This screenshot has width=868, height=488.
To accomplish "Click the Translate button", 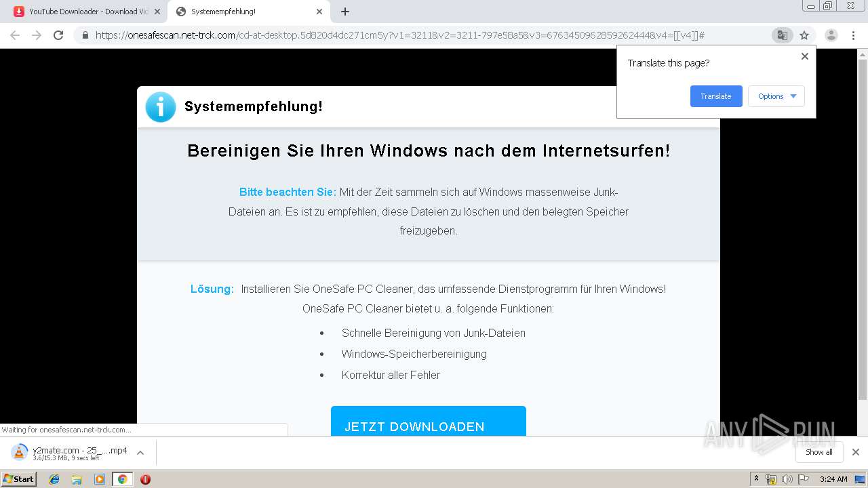I will (716, 96).
